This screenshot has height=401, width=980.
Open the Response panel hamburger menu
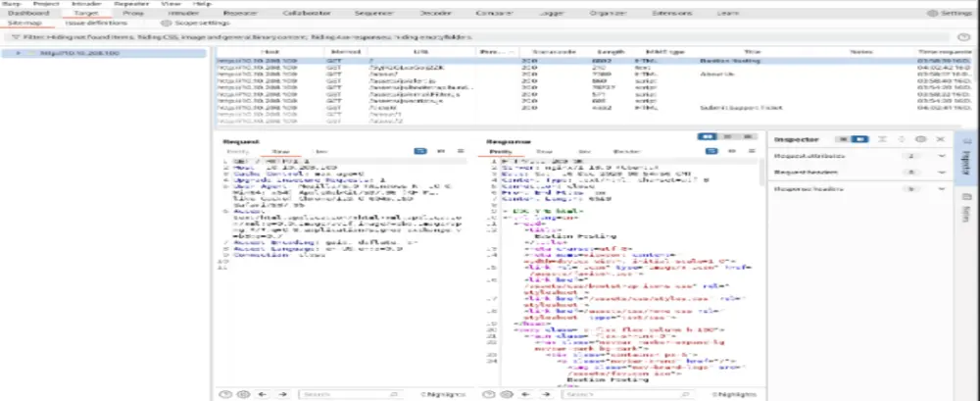[x=752, y=151]
